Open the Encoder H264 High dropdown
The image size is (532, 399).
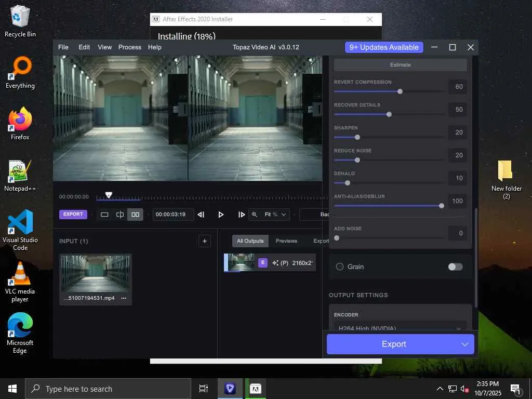click(401, 327)
